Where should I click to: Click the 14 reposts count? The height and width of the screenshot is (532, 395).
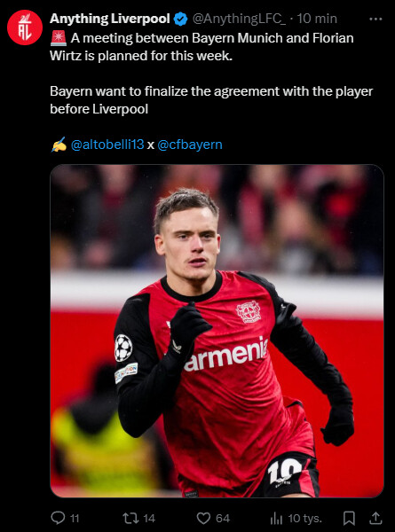[149, 519]
